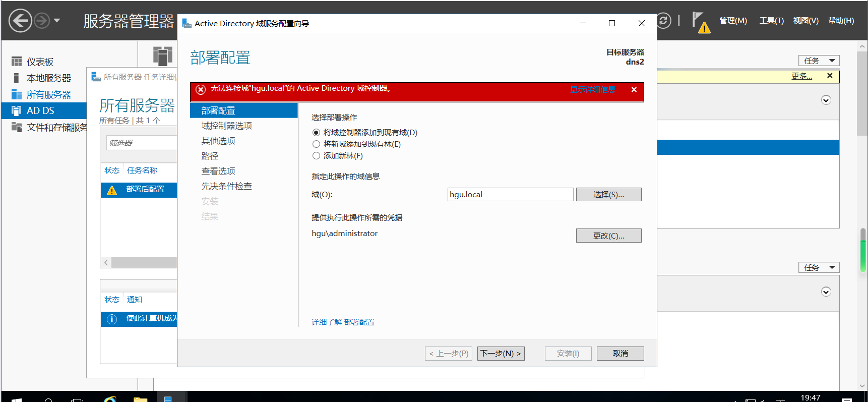This screenshot has width=868, height=402.
Task: Click the refresh icon in the header
Action: tap(663, 21)
